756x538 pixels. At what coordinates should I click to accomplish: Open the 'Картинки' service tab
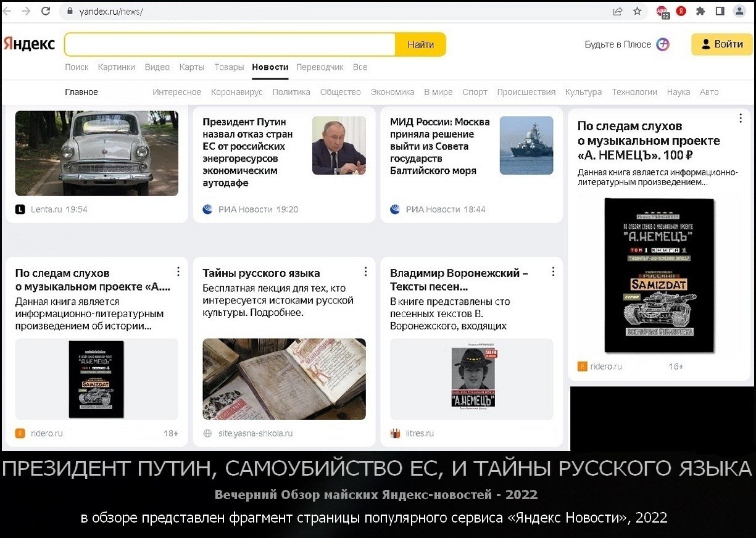tap(117, 67)
